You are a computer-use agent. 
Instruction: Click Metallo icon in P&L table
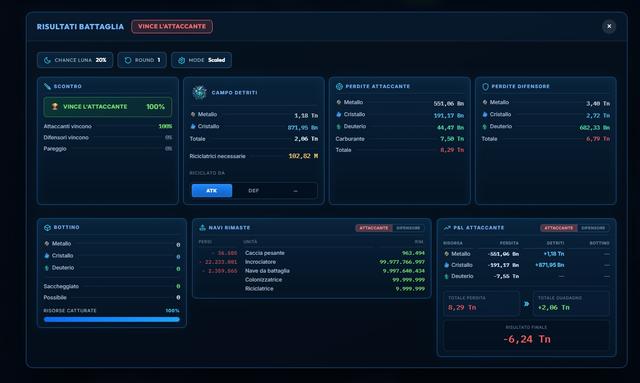pyautogui.click(x=446, y=254)
